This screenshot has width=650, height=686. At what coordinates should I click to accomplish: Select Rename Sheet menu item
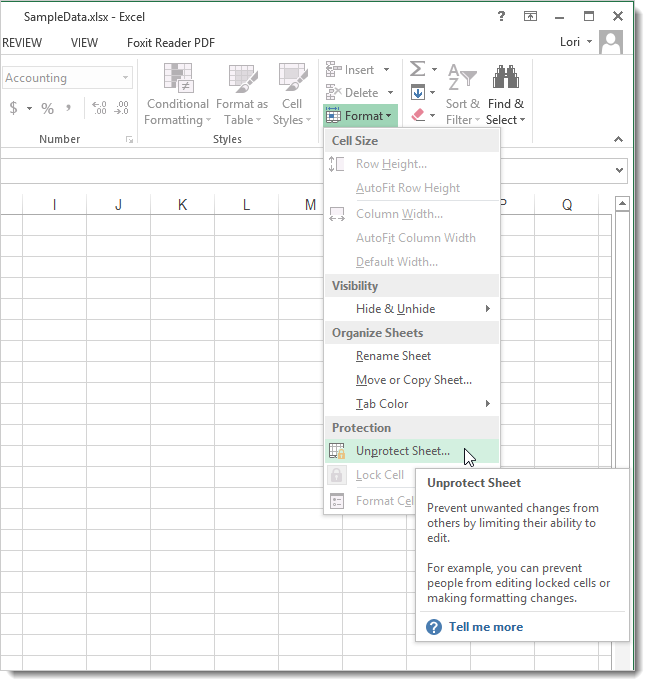click(412, 356)
